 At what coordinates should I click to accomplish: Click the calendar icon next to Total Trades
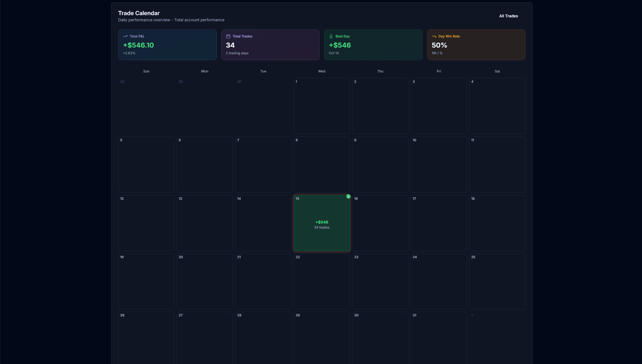tap(228, 36)
